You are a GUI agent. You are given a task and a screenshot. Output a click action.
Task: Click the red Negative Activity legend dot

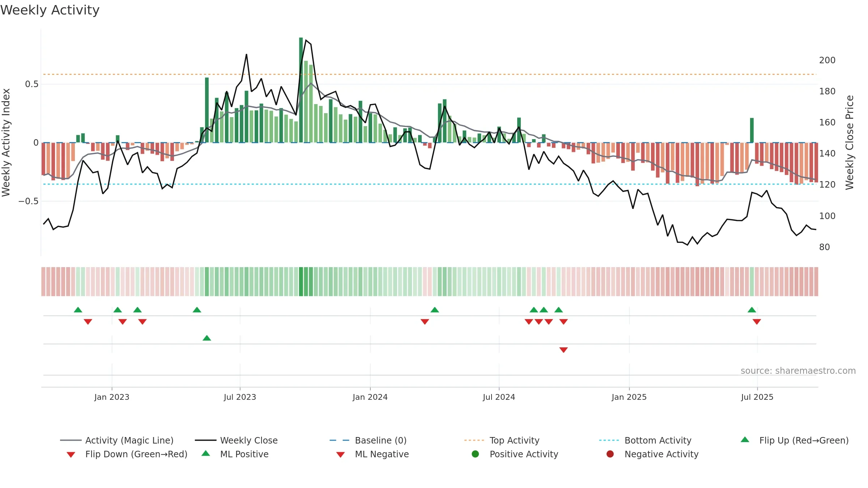coord(610,454)
